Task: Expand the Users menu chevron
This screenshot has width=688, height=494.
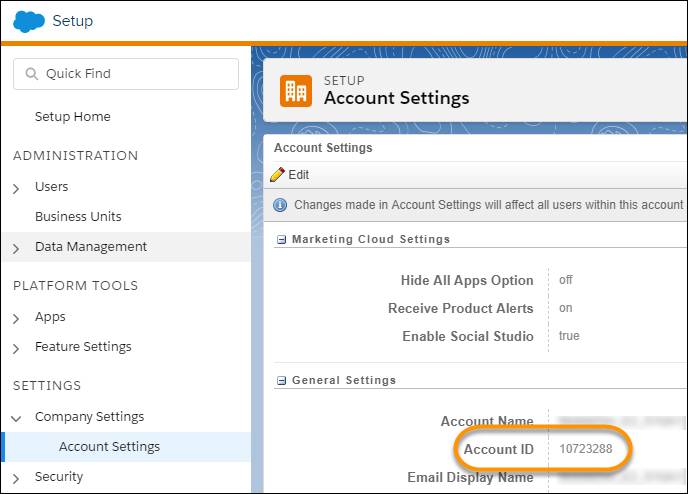Action: pyautogui.click(x=16, y=189)
